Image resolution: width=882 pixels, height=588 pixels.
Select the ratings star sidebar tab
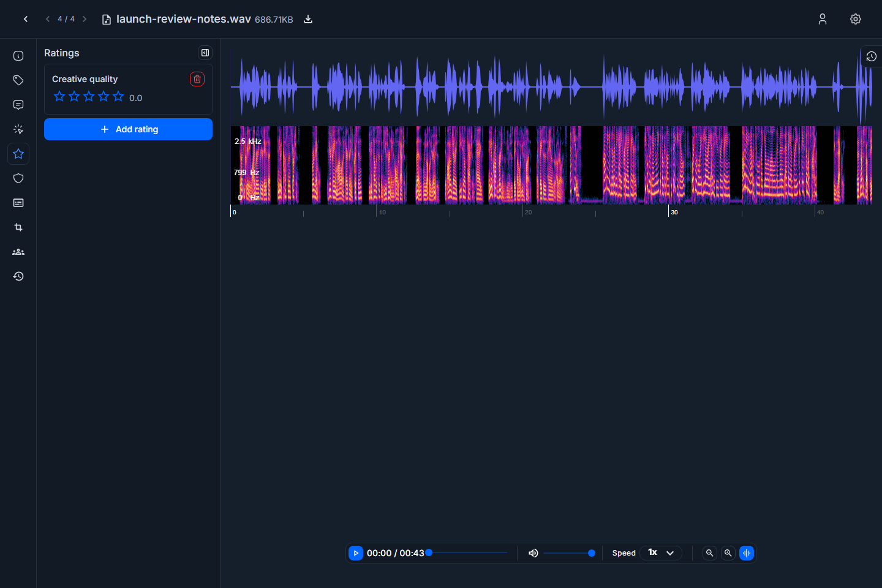pyautogui.click(x=18, y=154)
